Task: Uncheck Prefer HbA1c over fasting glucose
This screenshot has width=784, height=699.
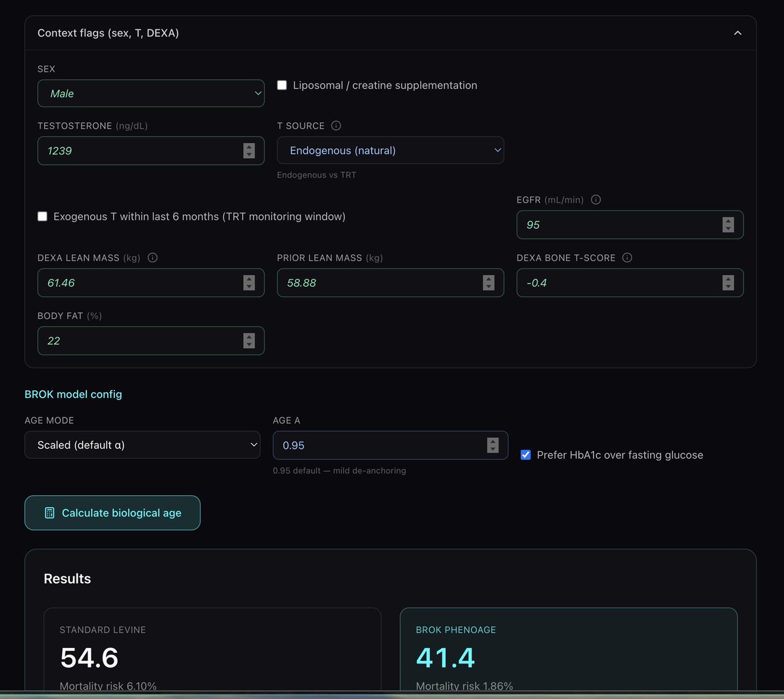Action: coord(525,455)
